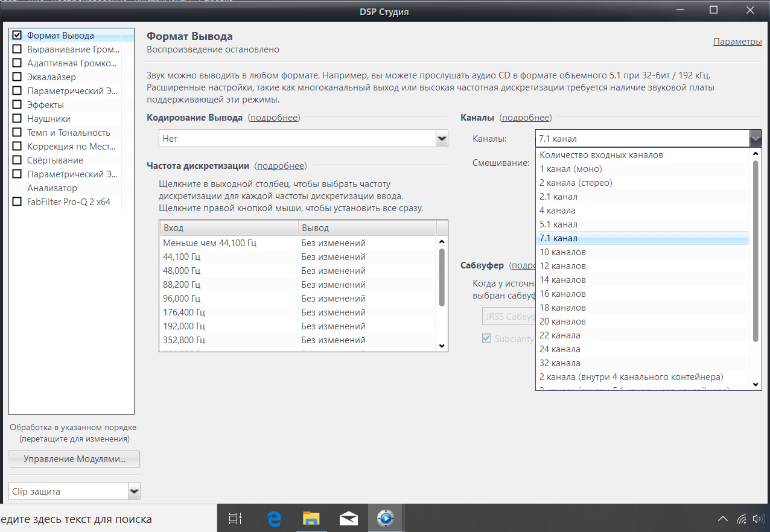This screenshot has height=532, width=770.
Task: Choose Количество входных каналов from the list
Action: click(642, 155)
